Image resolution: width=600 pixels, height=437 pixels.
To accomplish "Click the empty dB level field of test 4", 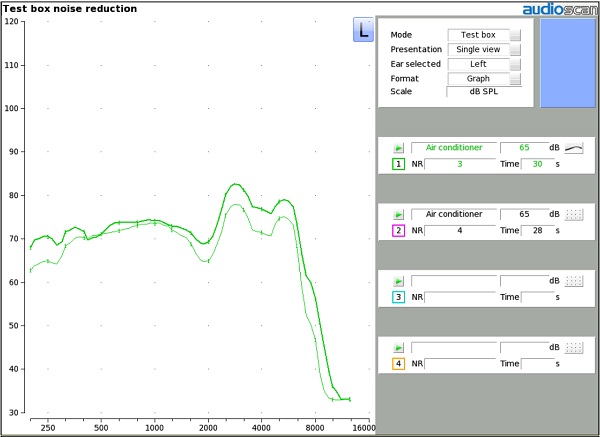I will pos(524,347).
